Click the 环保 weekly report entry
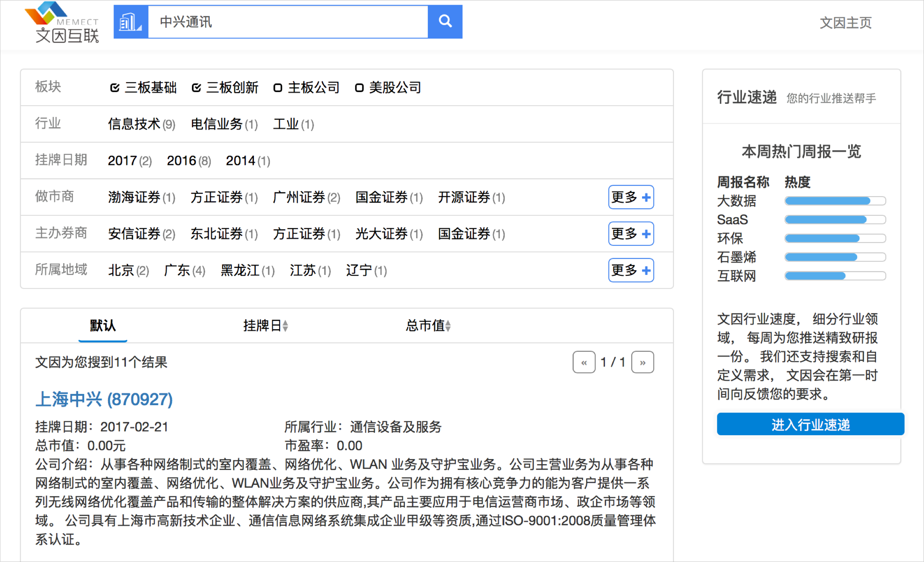 point(730,238)
